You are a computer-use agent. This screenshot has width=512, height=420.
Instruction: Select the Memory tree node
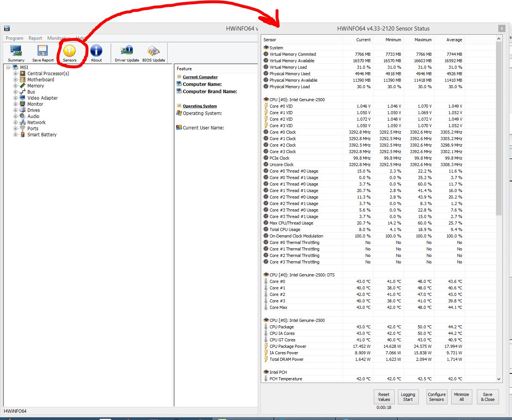coord(36,86)
